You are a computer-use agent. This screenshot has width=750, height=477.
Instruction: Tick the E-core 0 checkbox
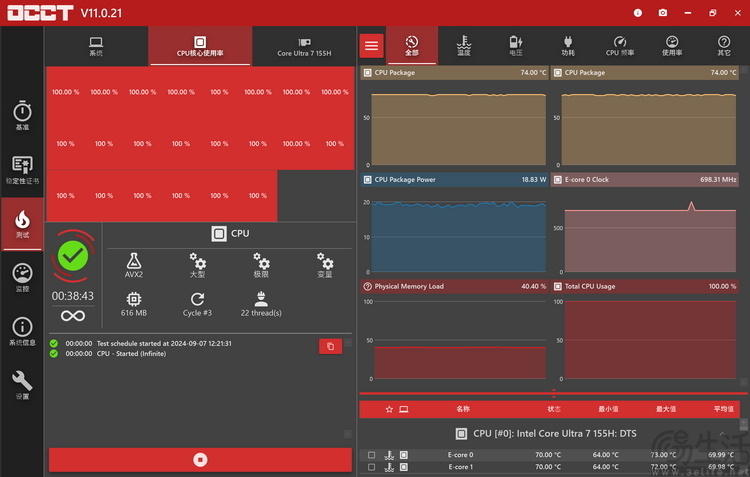(371, 455)
